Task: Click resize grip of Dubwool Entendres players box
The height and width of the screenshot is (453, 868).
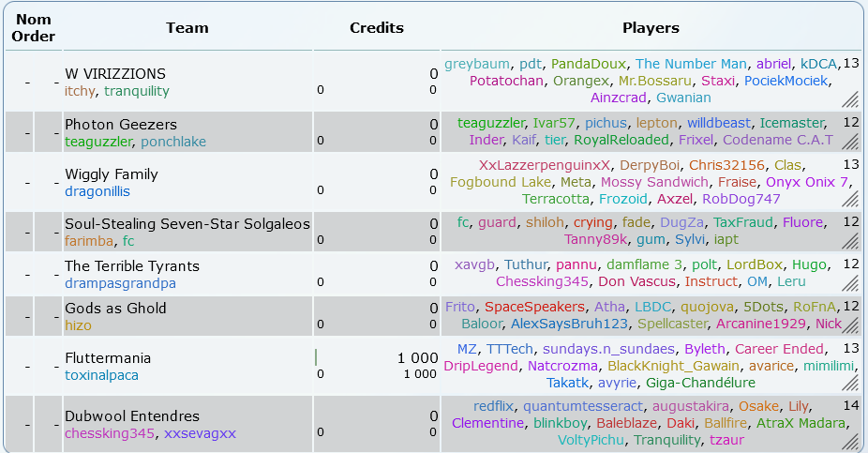Action: pyautogui.click(x=850, y=441)
